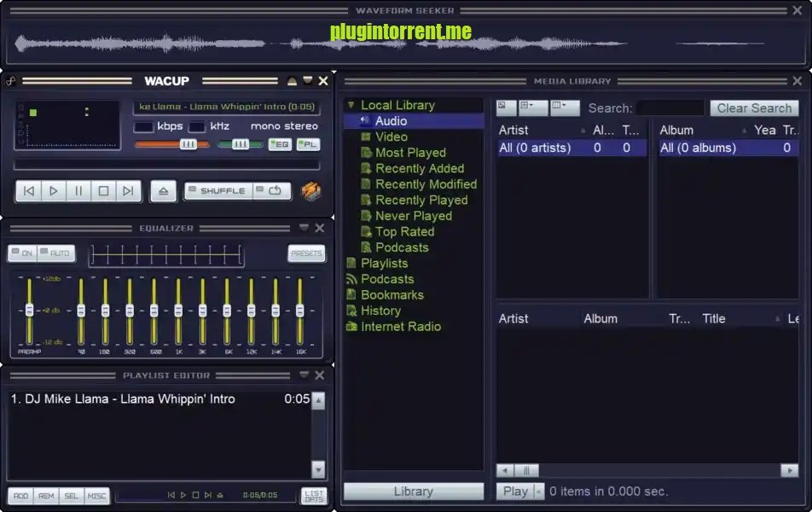
Task: Click the 1K equalizer band slider
Action: point(178,311)
